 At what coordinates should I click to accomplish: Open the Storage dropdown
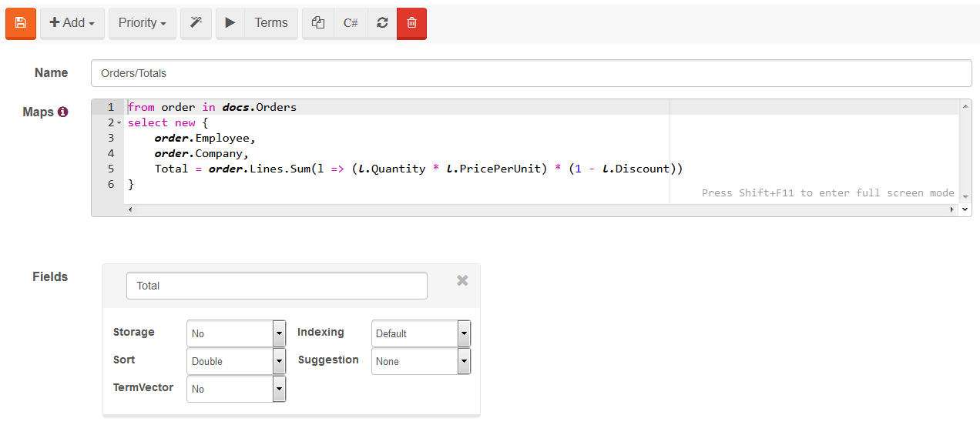coord(236,333)
